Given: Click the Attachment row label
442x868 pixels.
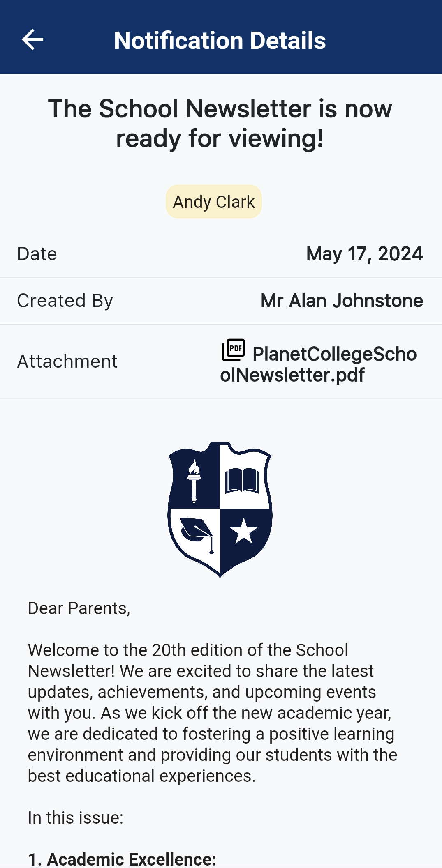Looking at the screenshot, I should pyautogui.click(x=67, y=361).
